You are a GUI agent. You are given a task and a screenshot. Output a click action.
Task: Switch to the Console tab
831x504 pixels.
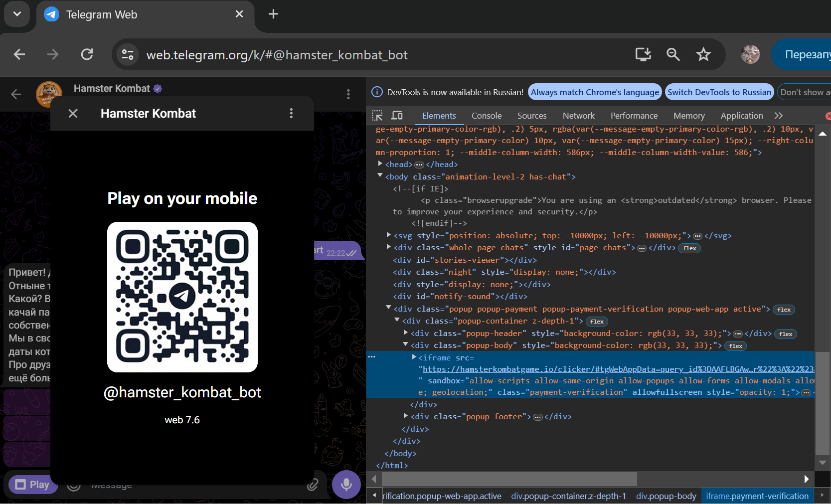487,116
